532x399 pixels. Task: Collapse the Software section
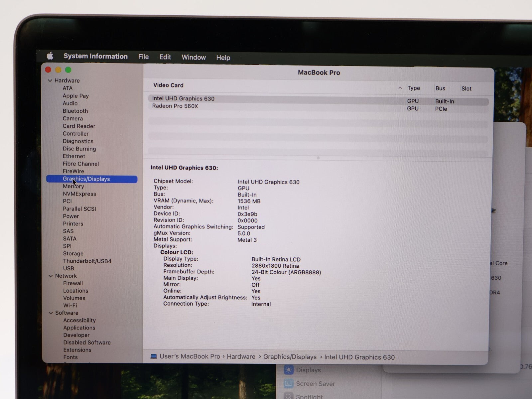coord(51,313)
